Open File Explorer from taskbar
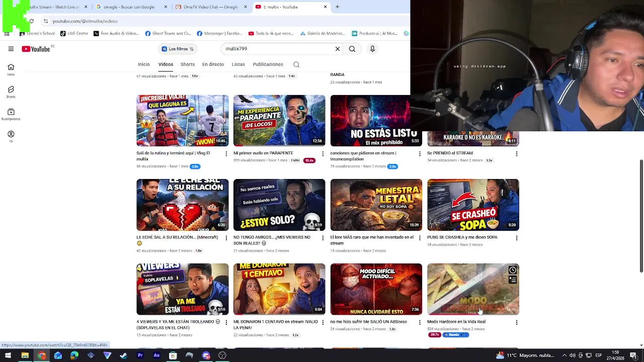The width and height of the screenshot is (644, 362). (25, 355)
